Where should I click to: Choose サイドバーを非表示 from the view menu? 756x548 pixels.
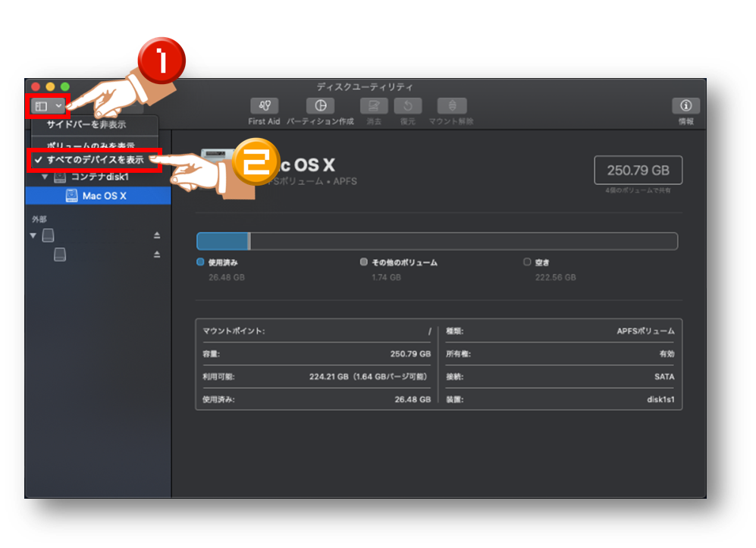click(86, 125)
